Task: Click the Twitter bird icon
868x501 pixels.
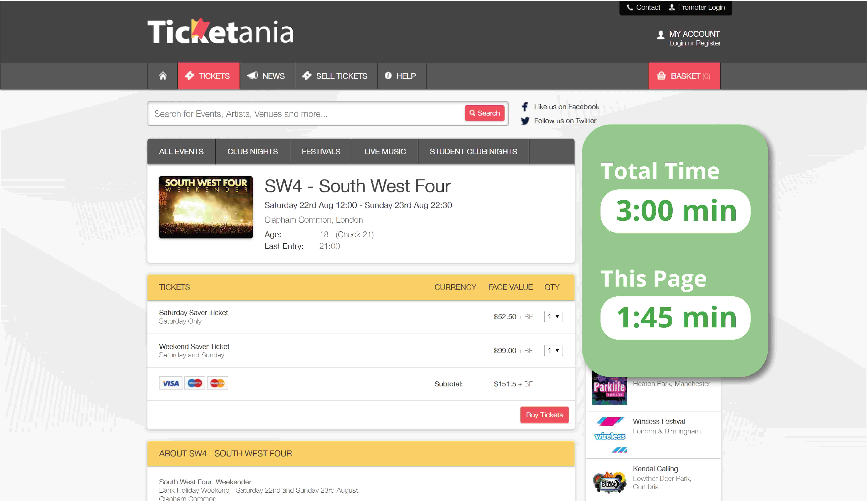Action: click(x=525, y=121)
